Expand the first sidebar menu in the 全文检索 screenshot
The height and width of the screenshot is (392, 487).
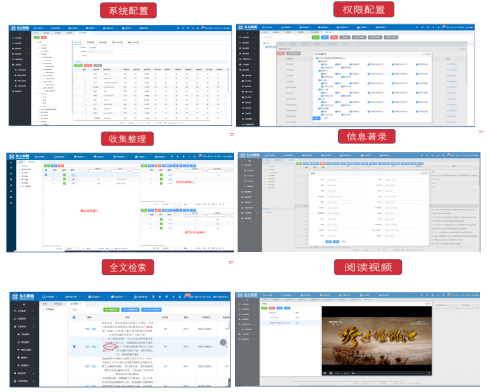24,311
